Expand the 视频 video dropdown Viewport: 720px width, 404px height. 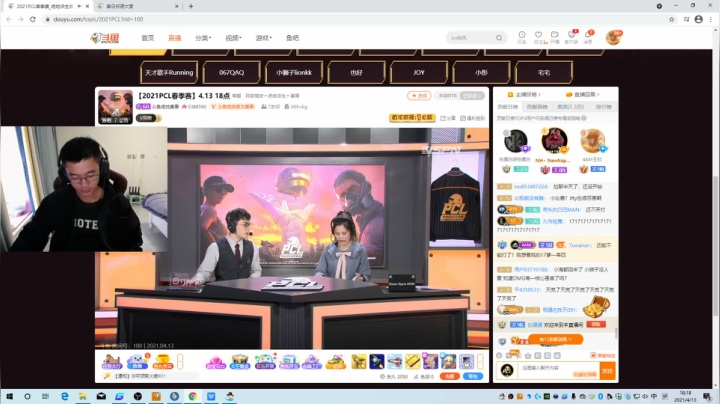click(233, 38)
